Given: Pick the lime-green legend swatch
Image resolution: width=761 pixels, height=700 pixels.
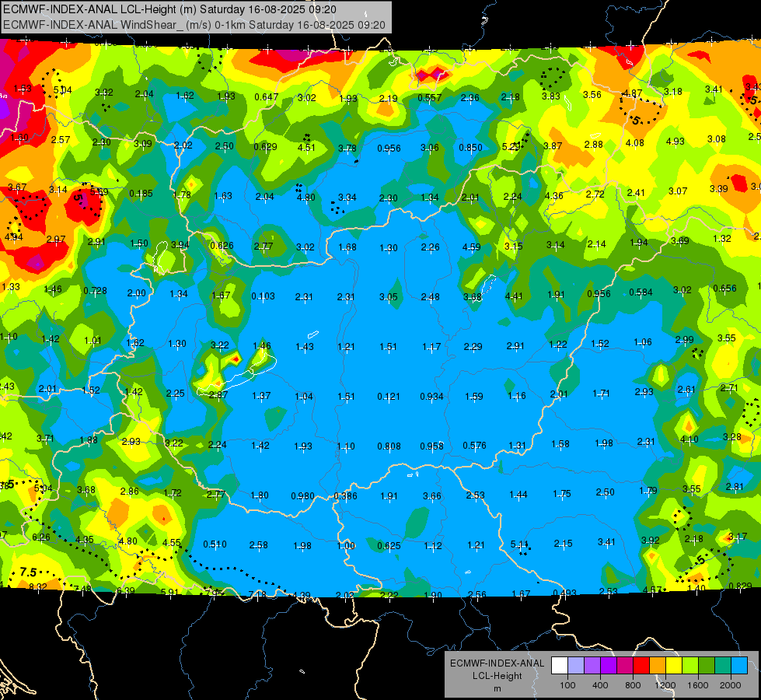Looking at the screenshot, I should [x=690, y=666].
